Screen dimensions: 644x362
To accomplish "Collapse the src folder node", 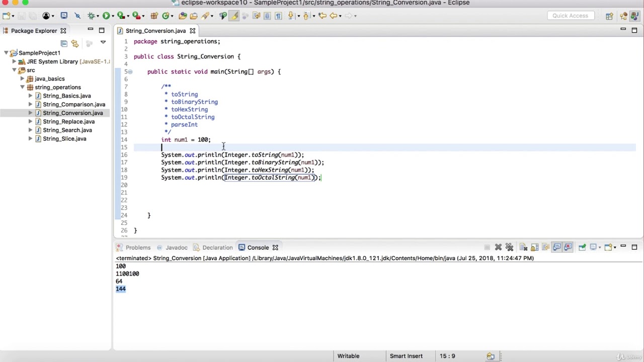I will coord(14,70).
